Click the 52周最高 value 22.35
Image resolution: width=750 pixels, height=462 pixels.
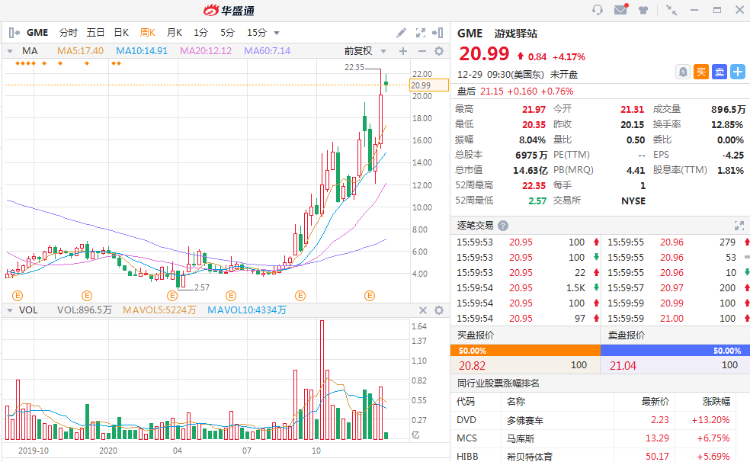click(534, 186)
